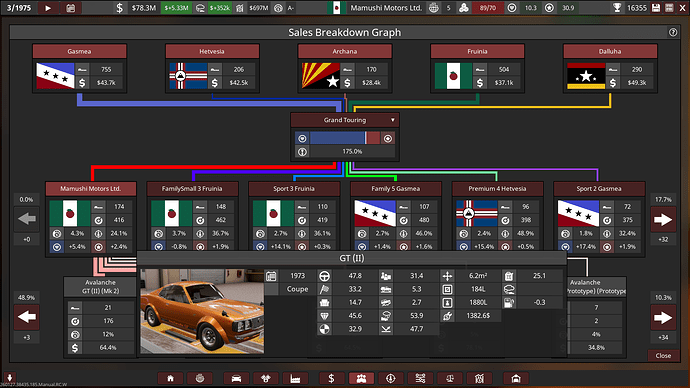Click the prestige icon beside 10.3

[x=512, y=8]
